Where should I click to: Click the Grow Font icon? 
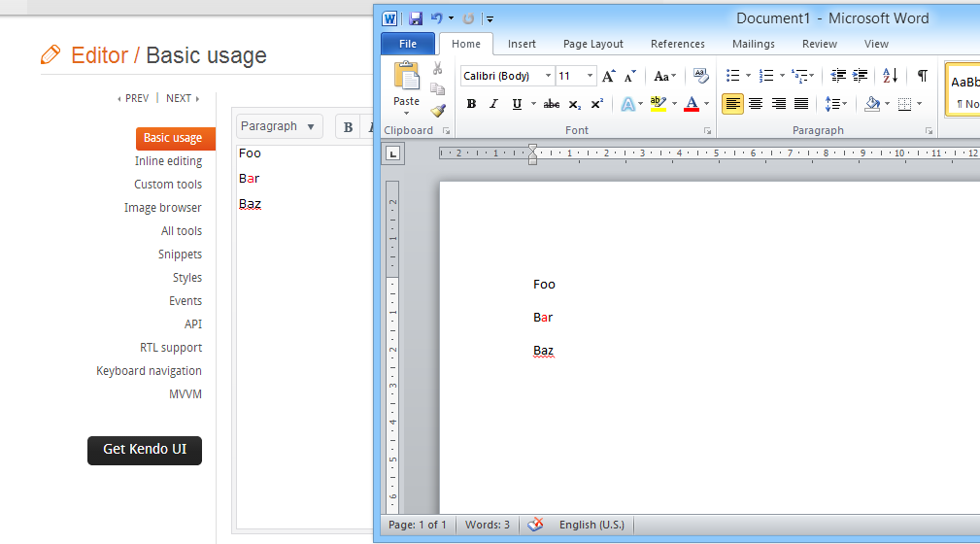pyautogui.click(x=609, y=76)
